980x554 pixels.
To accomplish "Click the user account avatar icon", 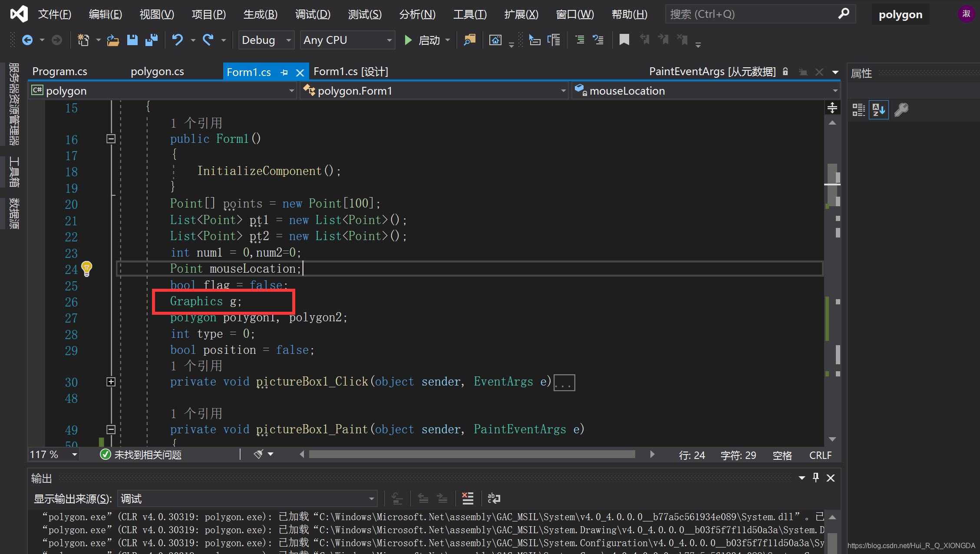I will 967,14.
